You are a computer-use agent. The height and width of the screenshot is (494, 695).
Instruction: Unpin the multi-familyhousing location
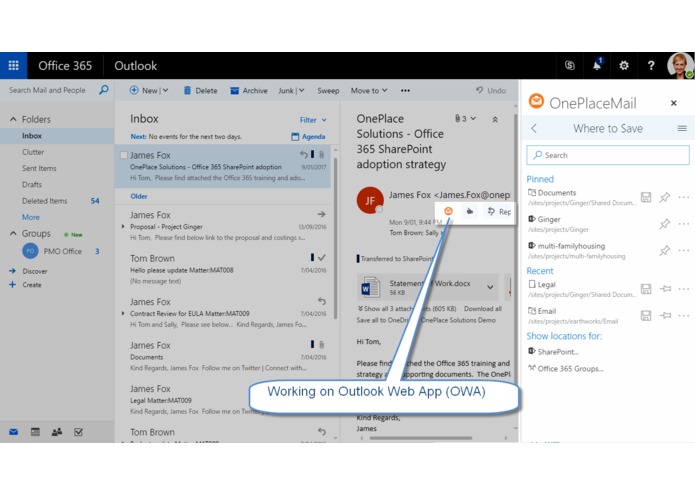pos(664,251)
